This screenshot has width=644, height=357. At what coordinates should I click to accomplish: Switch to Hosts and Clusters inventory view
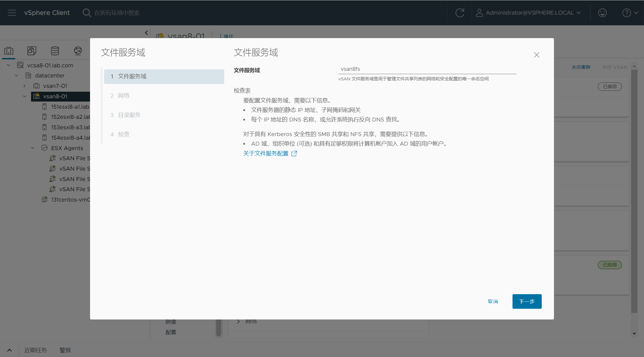click(9, 51)
